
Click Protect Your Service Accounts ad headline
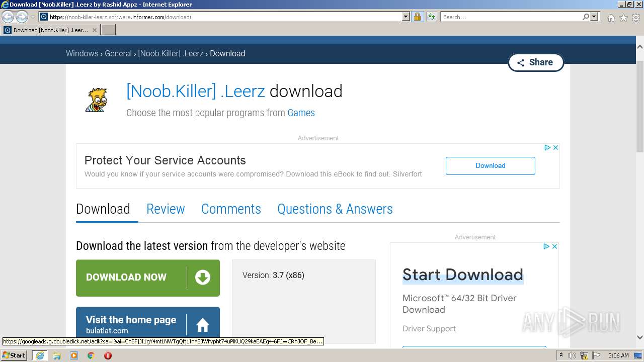(165, 160)
